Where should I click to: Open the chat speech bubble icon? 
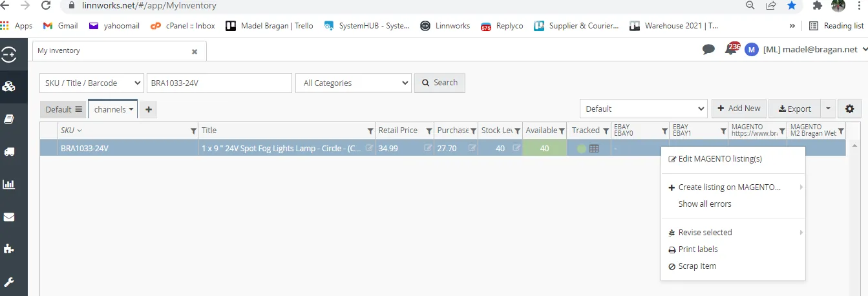pos(708,49)
